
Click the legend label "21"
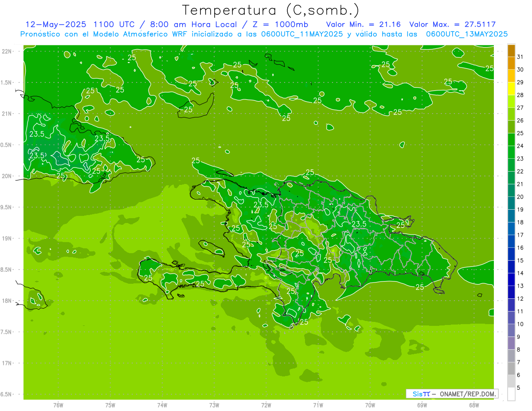coord(520,184)
